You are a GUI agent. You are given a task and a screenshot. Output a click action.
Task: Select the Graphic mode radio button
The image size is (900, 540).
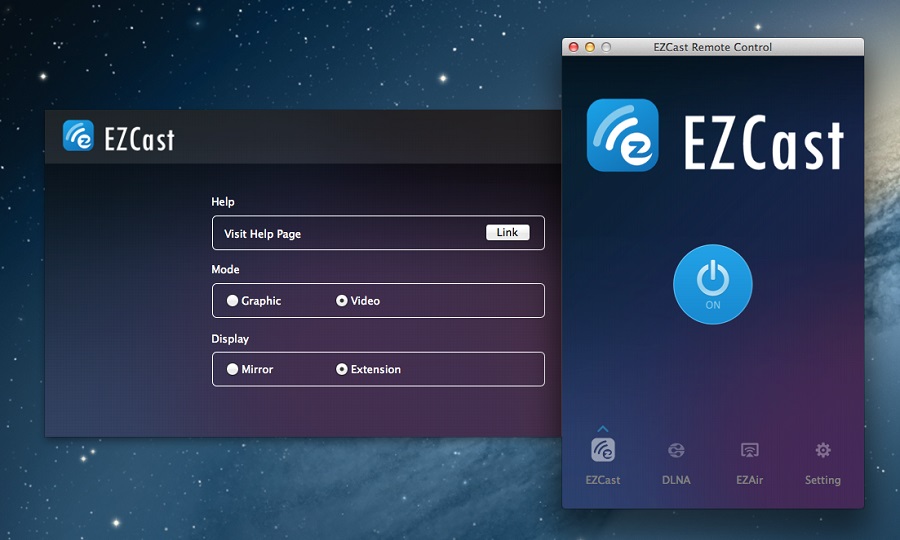click(x=232, y=301)
